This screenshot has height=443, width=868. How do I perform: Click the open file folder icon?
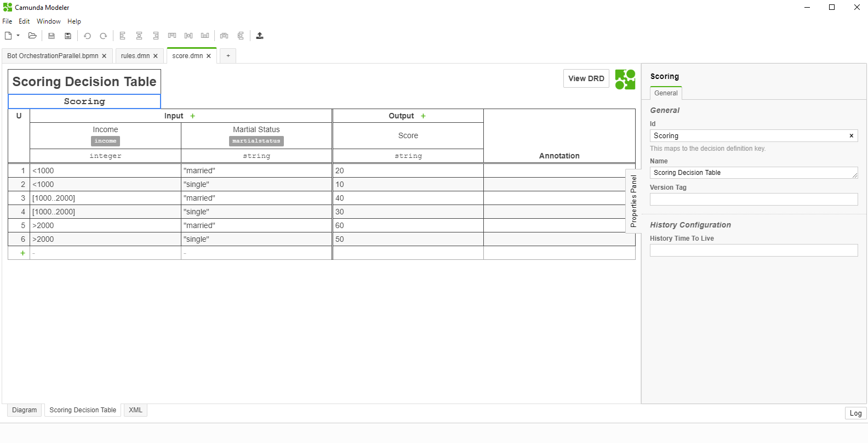coord(32,36)
